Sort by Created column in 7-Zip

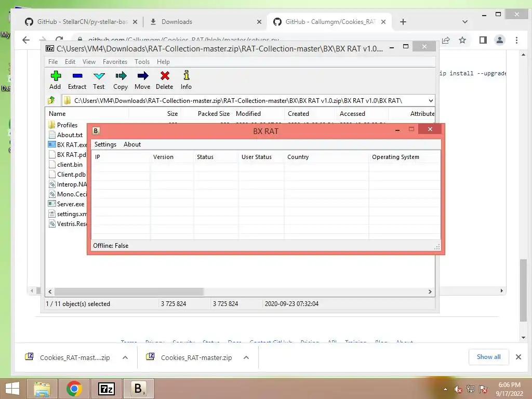310,114
